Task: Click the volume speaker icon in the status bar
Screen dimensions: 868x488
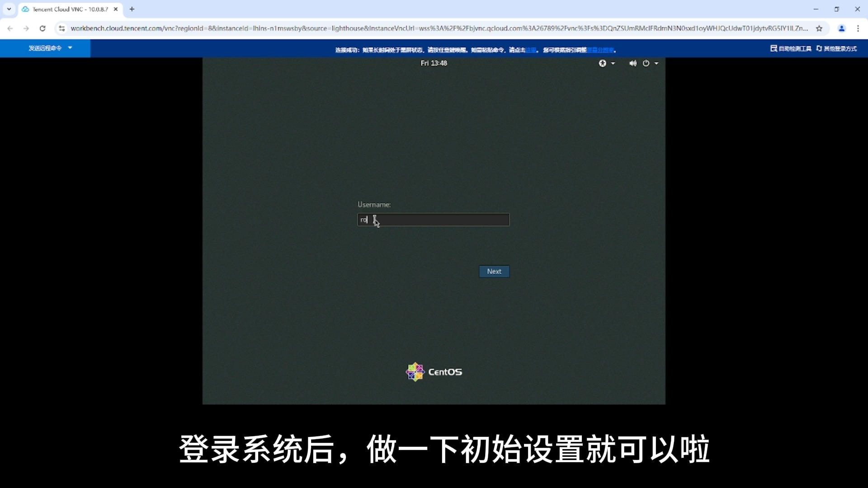Action: (x=632, y=63)
